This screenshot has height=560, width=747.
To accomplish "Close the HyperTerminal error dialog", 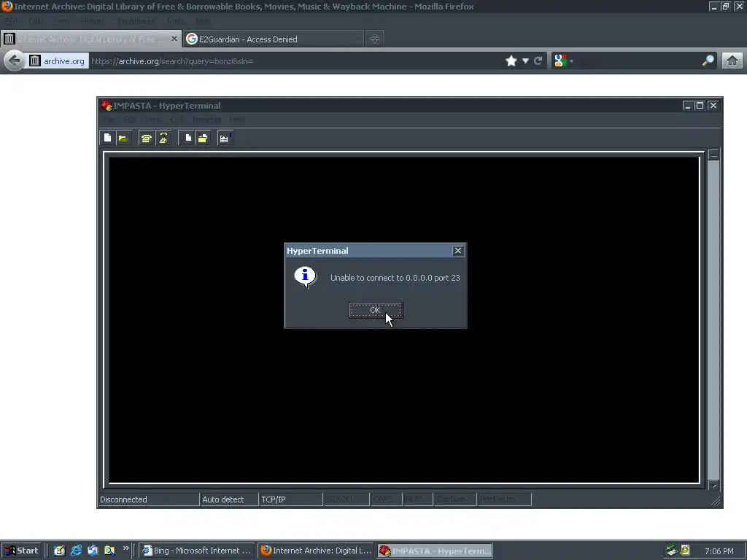I will [458, 251].
